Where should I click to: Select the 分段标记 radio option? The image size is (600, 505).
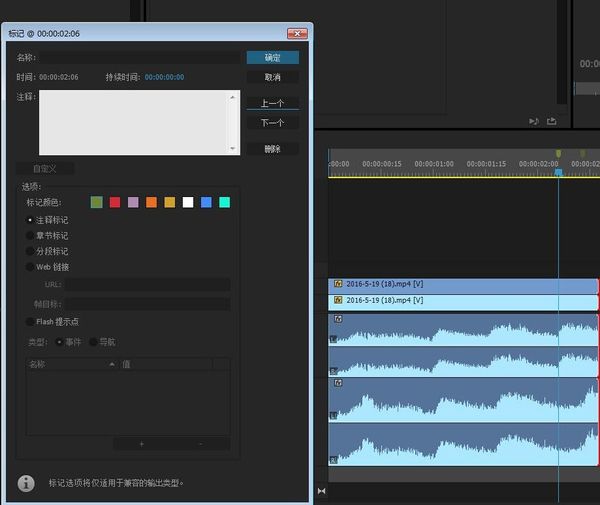tap(29, 251)
